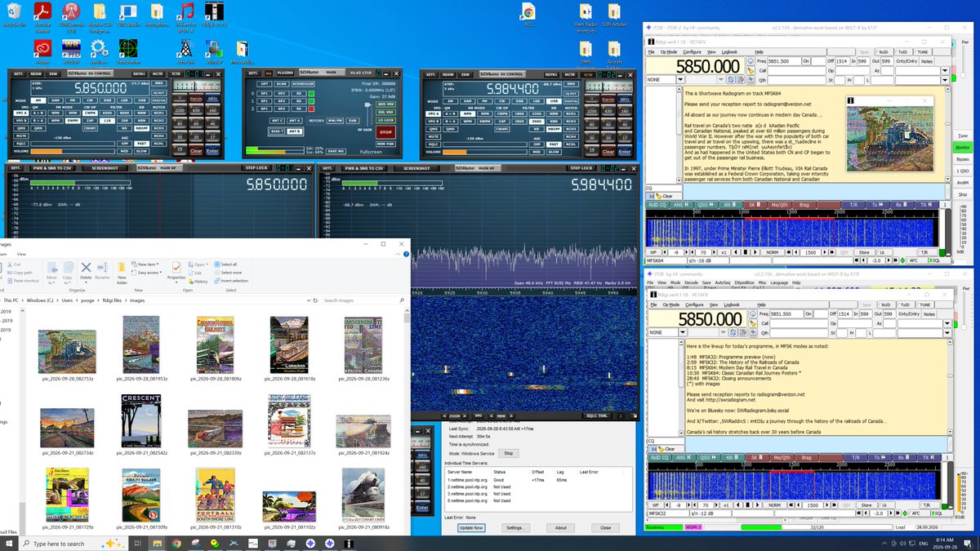
Task: Click Select all in Explorer ribbon
Action: [225, 264]
